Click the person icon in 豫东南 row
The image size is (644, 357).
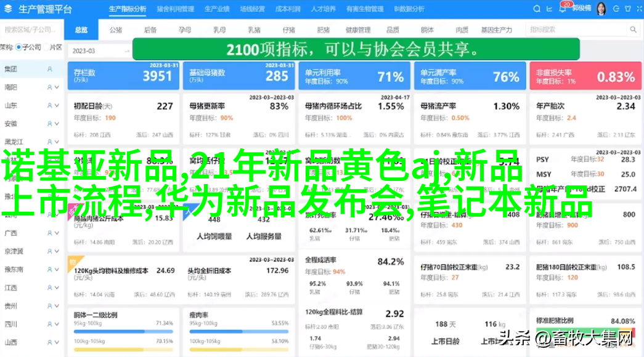pyautogui.click(x=50, y=270)
